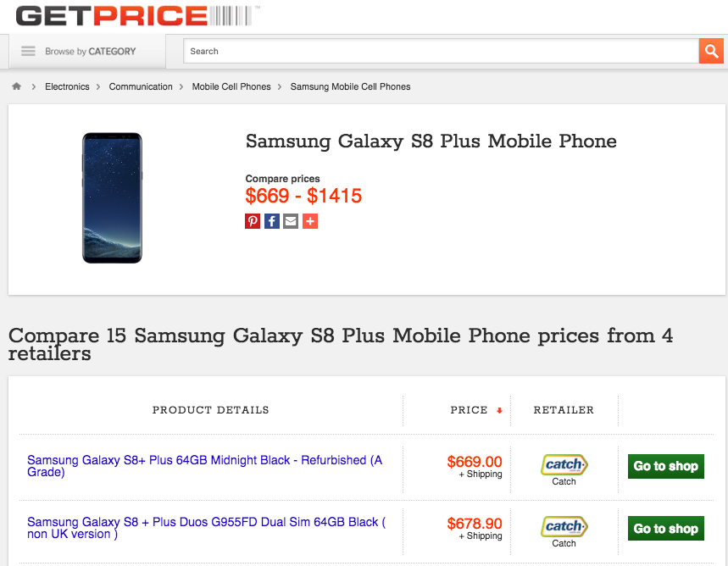Go to Samsung Mobile Cell Phones breadcrumb
This screenshot has width=728, height=566.
point(350,86)
